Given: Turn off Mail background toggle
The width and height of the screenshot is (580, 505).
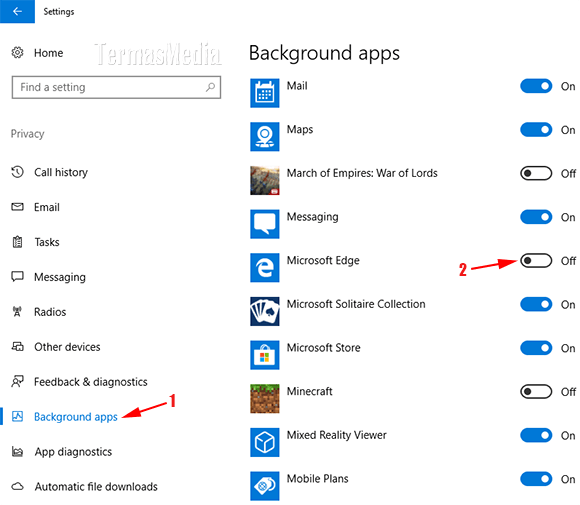Looking at the screenshot, I should 536,86.
